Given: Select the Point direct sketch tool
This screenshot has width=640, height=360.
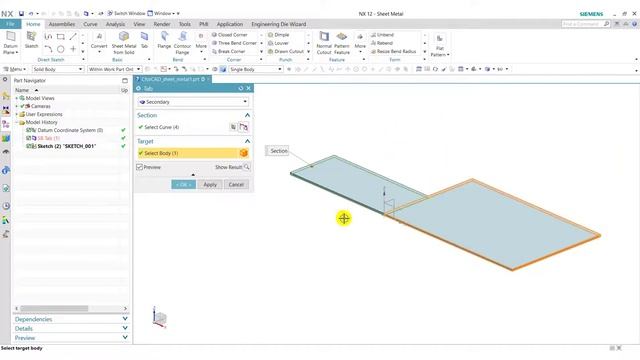Looking at the screenshot, I should pos(73,49).
